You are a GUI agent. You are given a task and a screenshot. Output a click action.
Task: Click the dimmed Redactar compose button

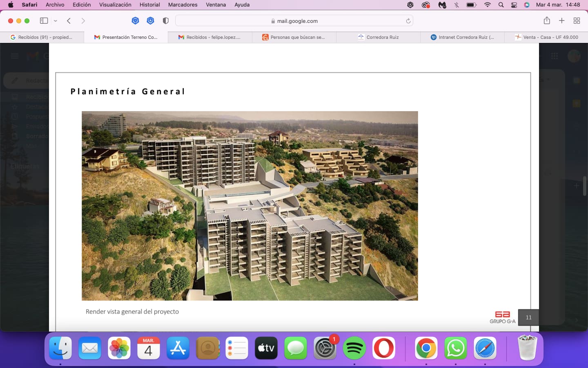(x=26, y=81)
